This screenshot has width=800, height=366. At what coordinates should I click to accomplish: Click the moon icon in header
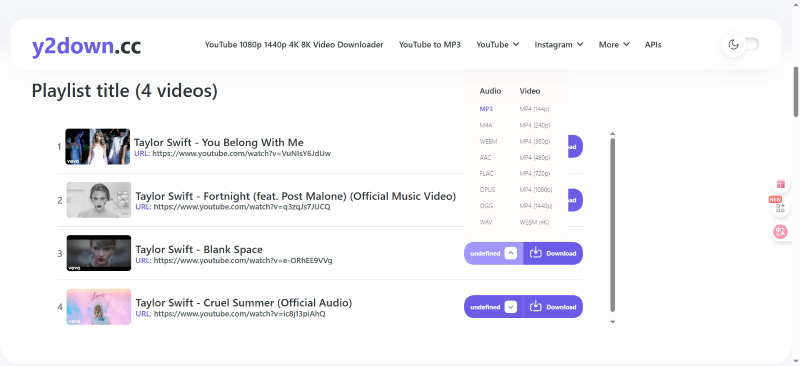[734, 44]
